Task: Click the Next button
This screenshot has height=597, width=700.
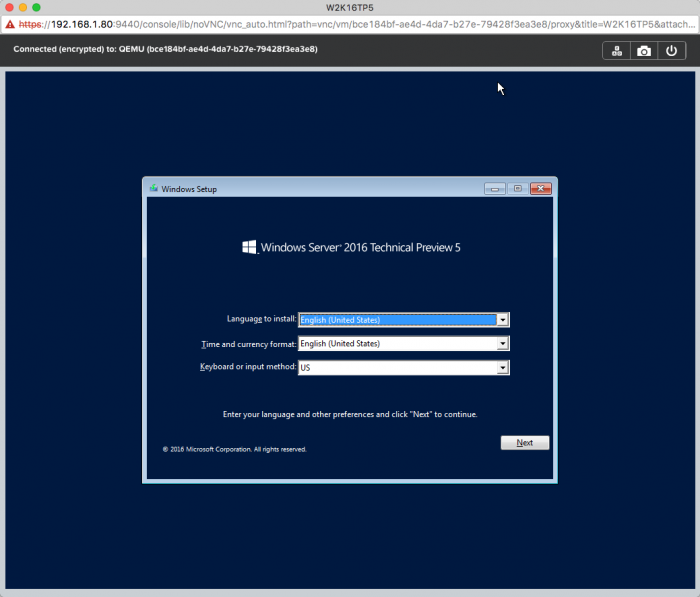Action: (x=525, y=443)
